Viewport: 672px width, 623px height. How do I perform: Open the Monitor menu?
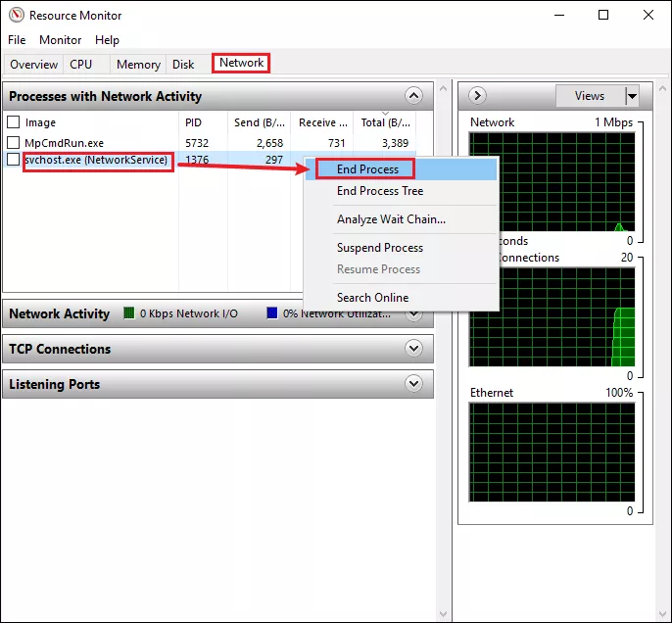pyautogui.click(x=60, y=40)
